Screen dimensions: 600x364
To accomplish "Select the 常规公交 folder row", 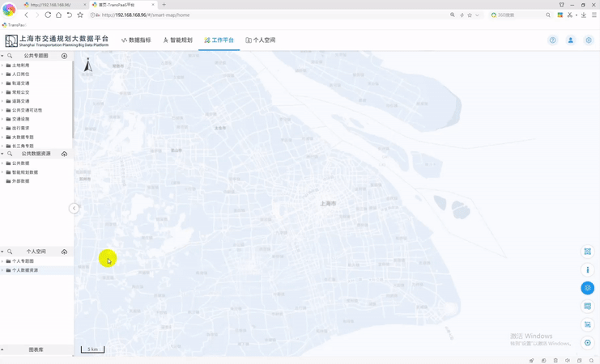I will pos(36,92).
